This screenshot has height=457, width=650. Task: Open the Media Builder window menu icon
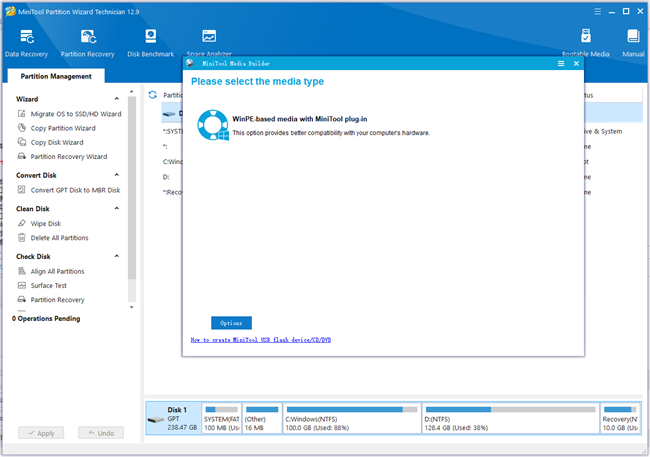coord(561,63)
